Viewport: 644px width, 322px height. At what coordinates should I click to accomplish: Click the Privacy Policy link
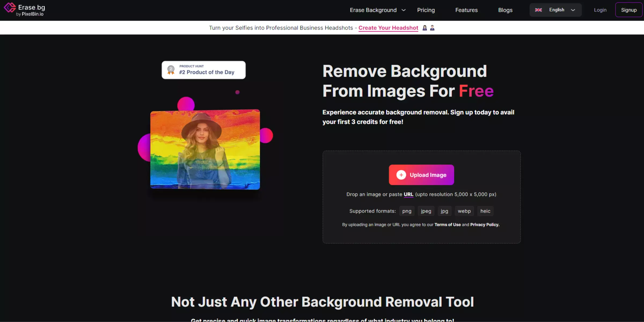coord(484,225)
